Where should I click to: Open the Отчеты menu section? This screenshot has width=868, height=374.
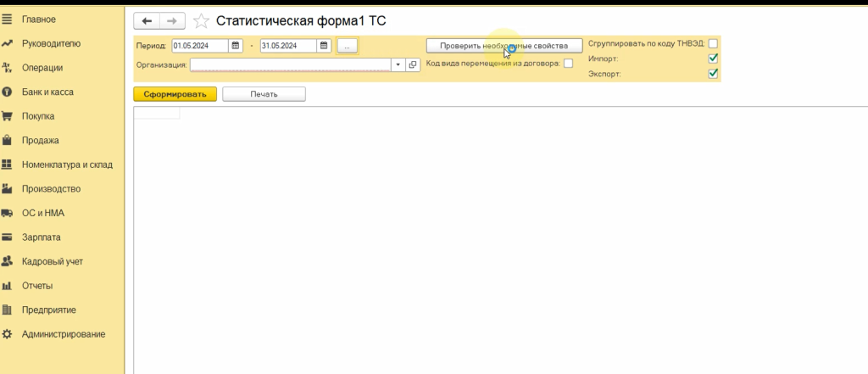pos(37,286)
